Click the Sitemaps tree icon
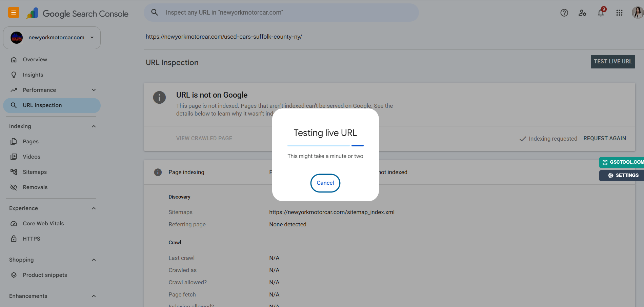The image size is (644, 307). coord(14,172)
